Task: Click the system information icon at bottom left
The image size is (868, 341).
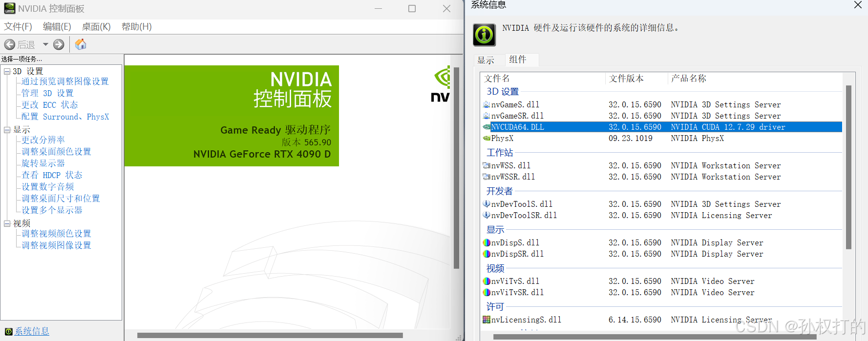Action: point(8,332)
